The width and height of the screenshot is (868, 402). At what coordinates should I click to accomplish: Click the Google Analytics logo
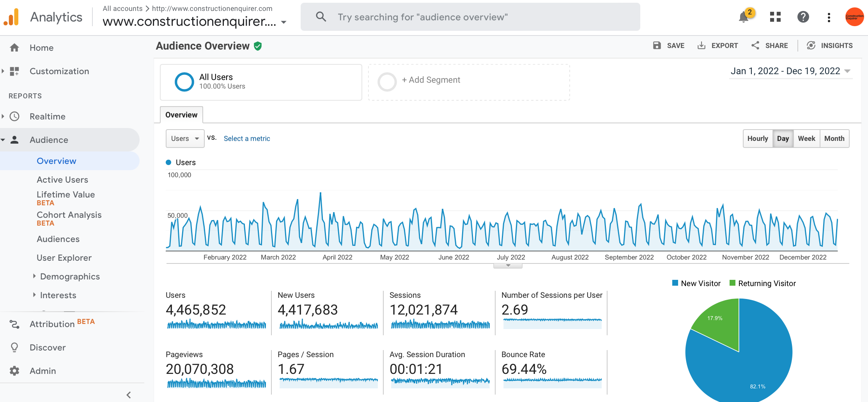12,17
